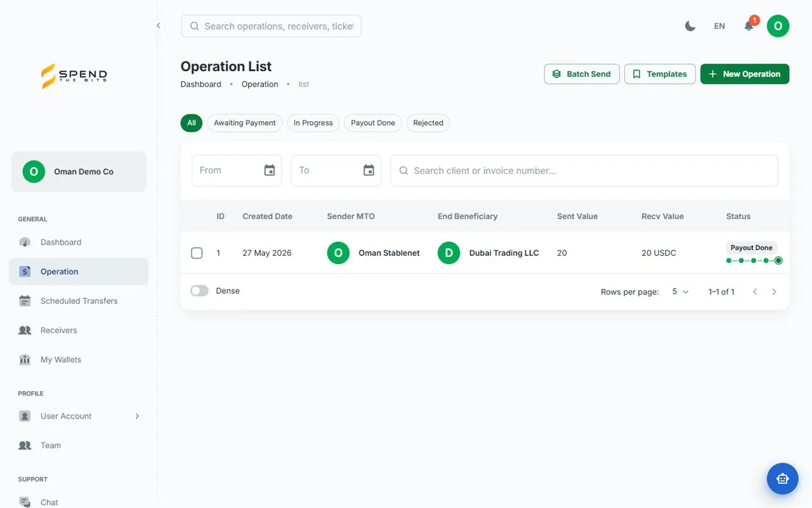The image size is (812, 508).
Task: Click the Status column header
Action: tap(738, 216)
